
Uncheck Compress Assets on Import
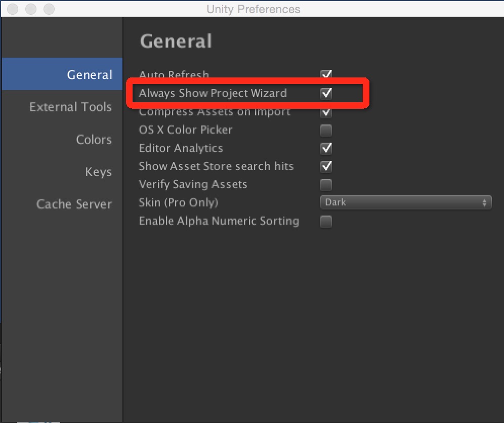(326, 112)
